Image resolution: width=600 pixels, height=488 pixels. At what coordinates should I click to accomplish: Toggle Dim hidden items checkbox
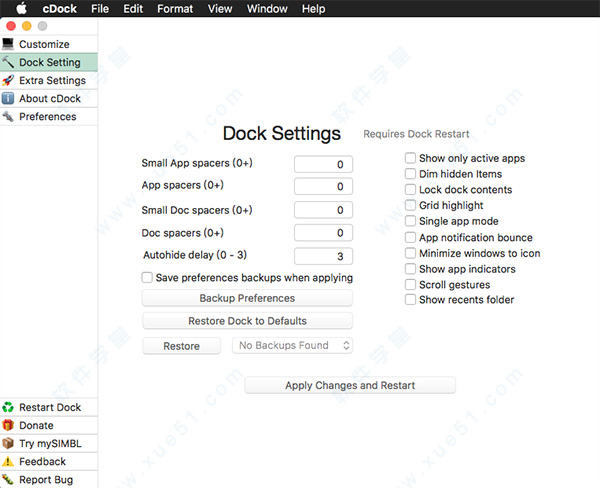click(x=410, y=173)
